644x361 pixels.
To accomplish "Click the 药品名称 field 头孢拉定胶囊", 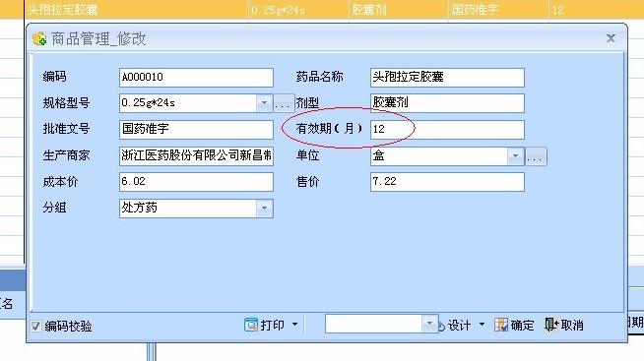I will 447,78.
